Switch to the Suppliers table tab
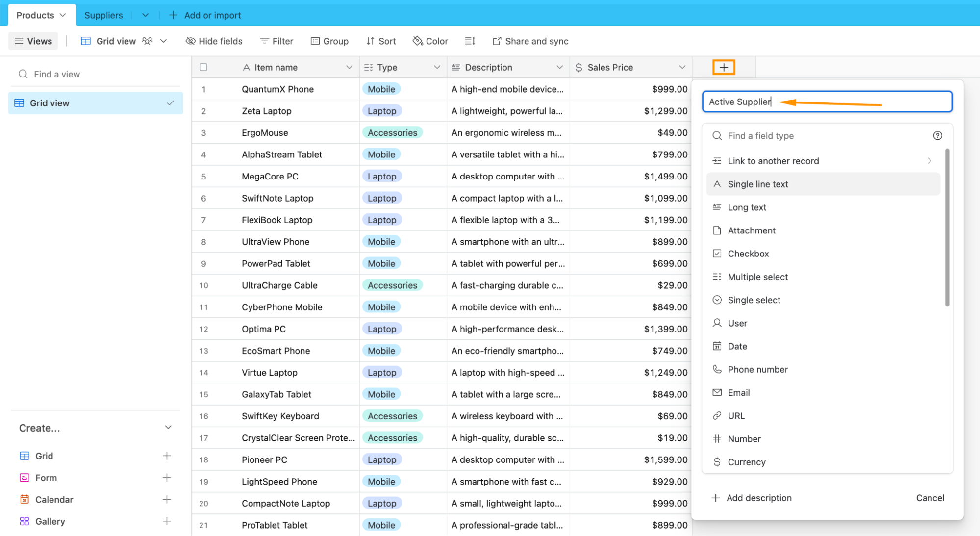This screenshot has height=536, width=980. tap(103, 15)
